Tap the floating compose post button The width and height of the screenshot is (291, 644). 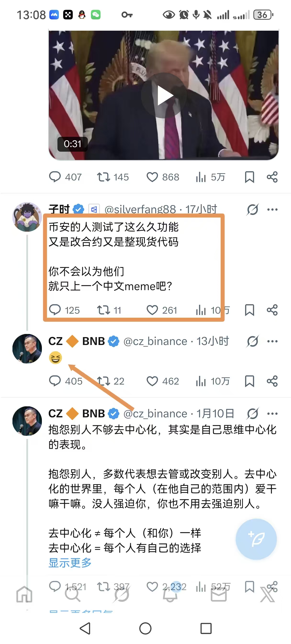click(x=256, y=539)
